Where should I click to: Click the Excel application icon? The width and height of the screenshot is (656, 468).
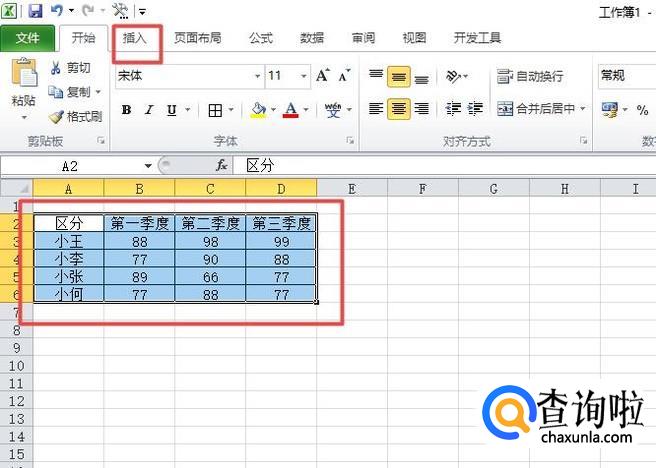point(9,10)
